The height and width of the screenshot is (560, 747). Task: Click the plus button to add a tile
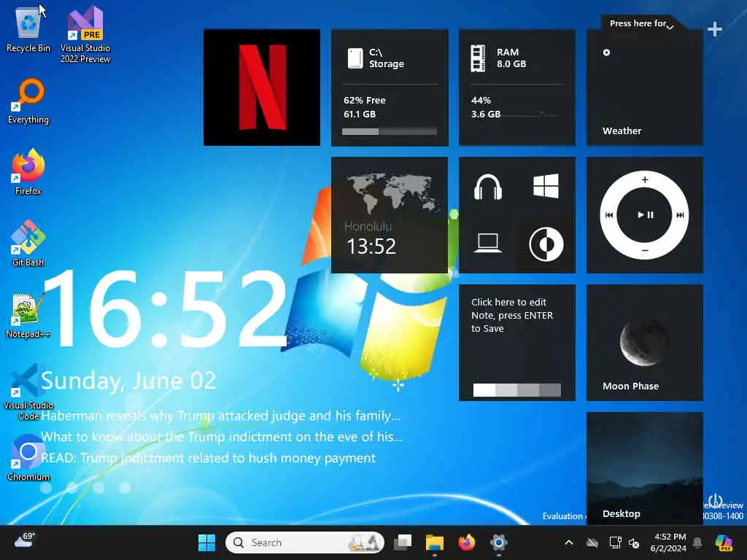pos(715,29)
